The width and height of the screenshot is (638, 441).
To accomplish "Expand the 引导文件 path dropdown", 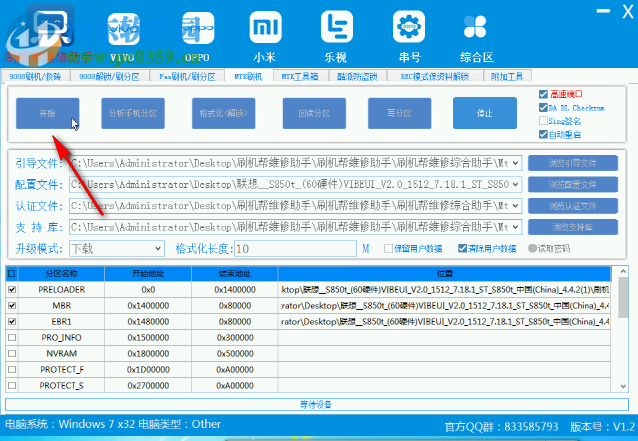I will point(516,163).
